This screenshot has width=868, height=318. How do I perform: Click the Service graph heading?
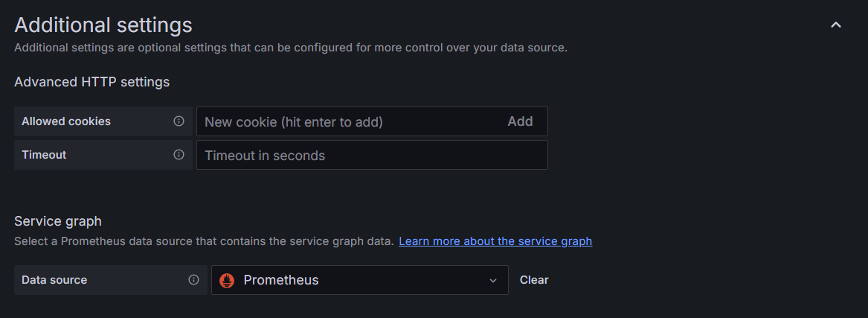[58, 221]
